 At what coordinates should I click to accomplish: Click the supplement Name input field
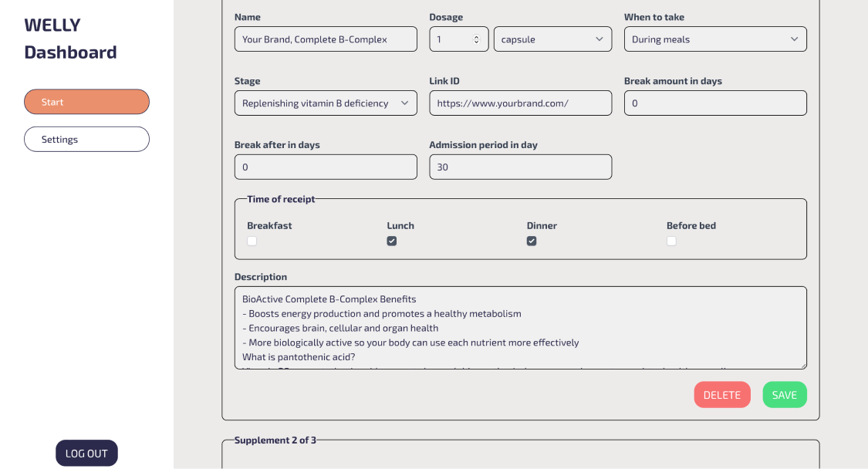(326, 39)
